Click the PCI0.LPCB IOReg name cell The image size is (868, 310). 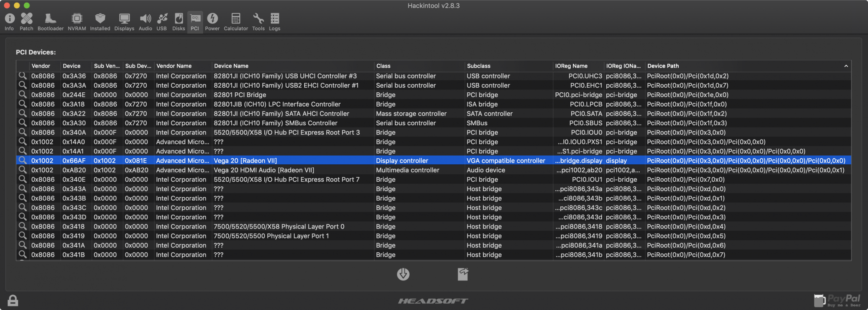point(586,104)
